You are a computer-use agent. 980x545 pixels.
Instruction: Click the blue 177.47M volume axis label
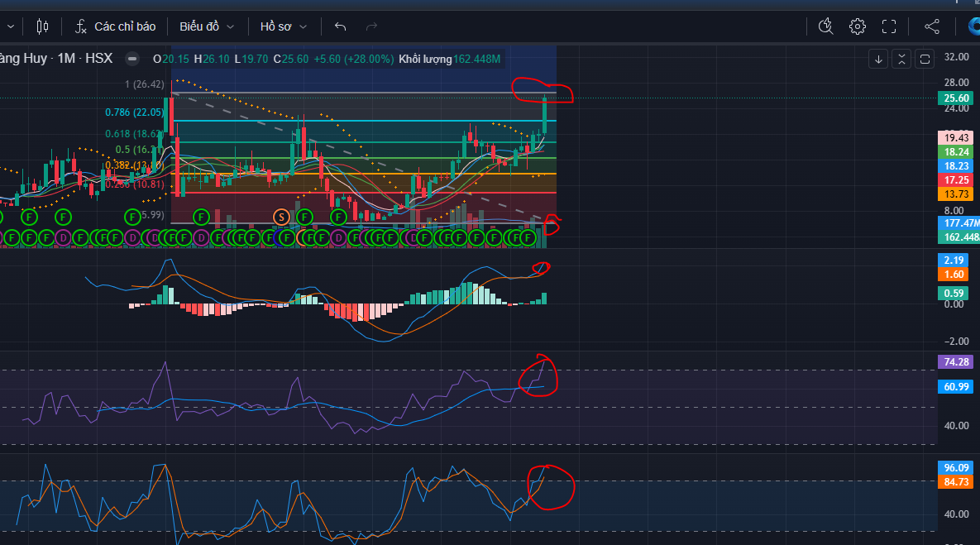point(958,223)
